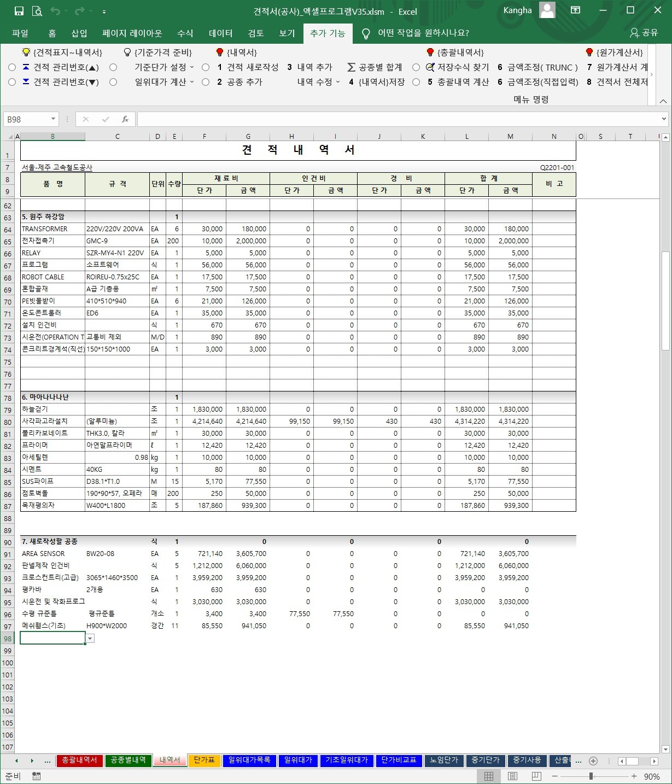Viewport: 672px width, 784px height.
Task: Click the formula bar enter checkmark icon
Action: pyautogui.click(x=106, y=119)
